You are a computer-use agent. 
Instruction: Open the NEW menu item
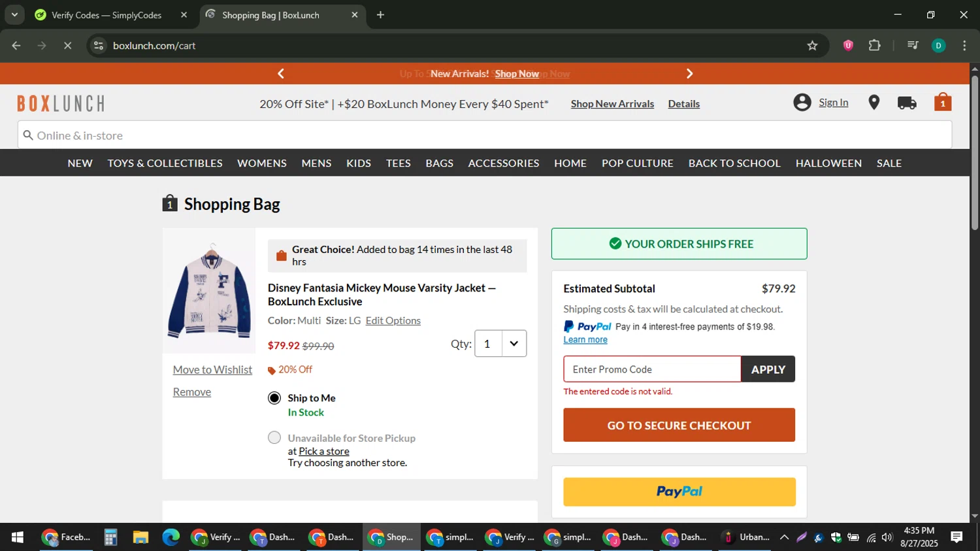80,163
